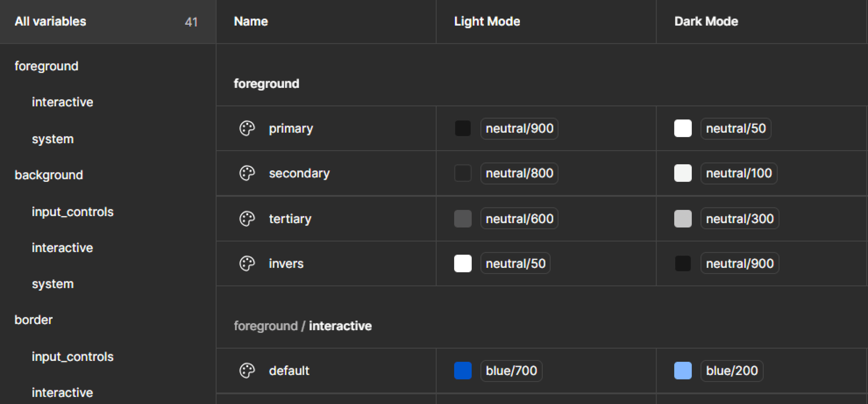
Task: Click the palette icon beside default variable
Action: point(247,371)
